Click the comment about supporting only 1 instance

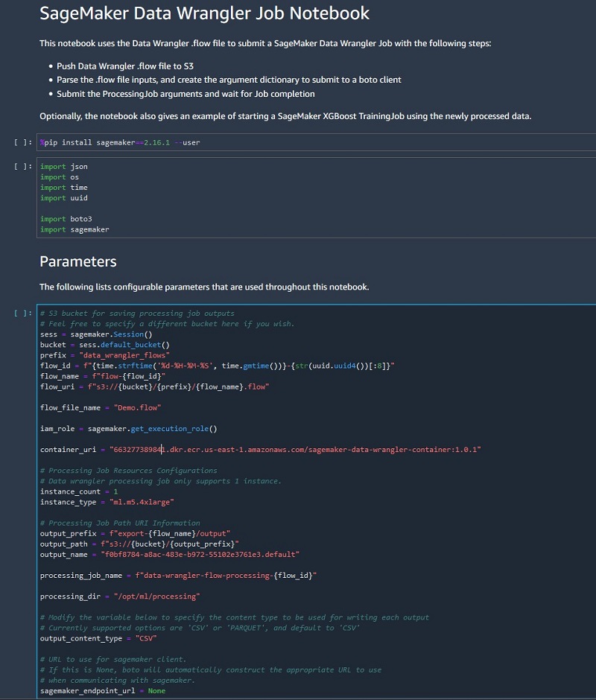click(161, 481)
